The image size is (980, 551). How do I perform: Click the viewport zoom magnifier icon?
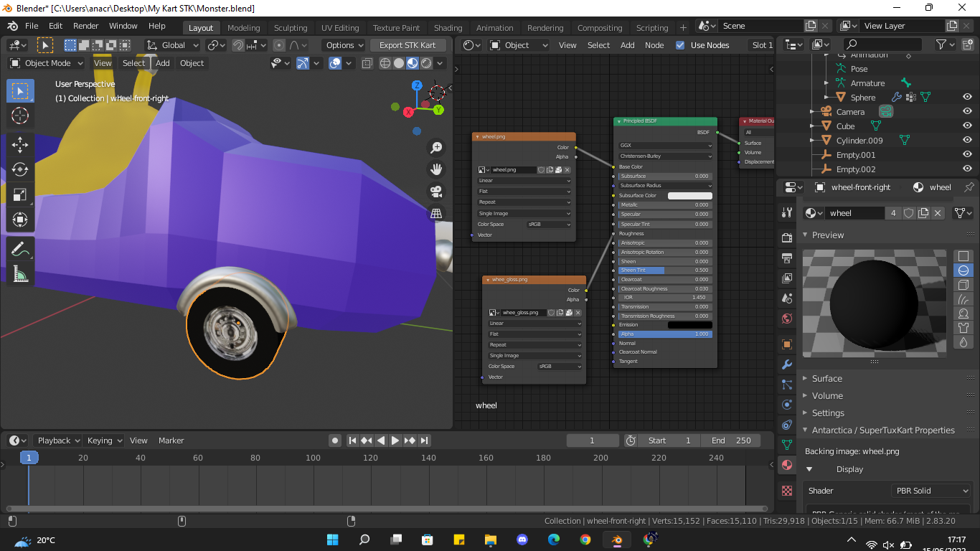click(x=435, y=148)
